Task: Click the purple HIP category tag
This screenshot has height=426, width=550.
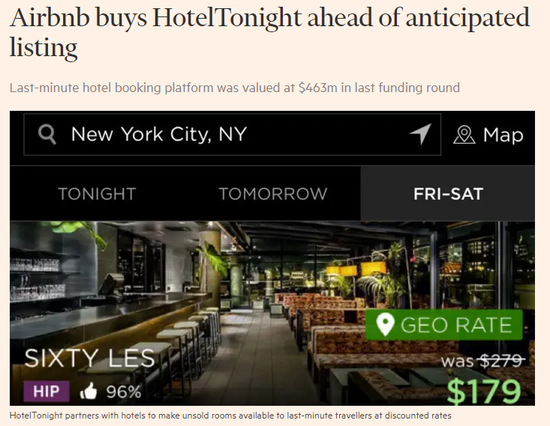Action: [46, 391]
